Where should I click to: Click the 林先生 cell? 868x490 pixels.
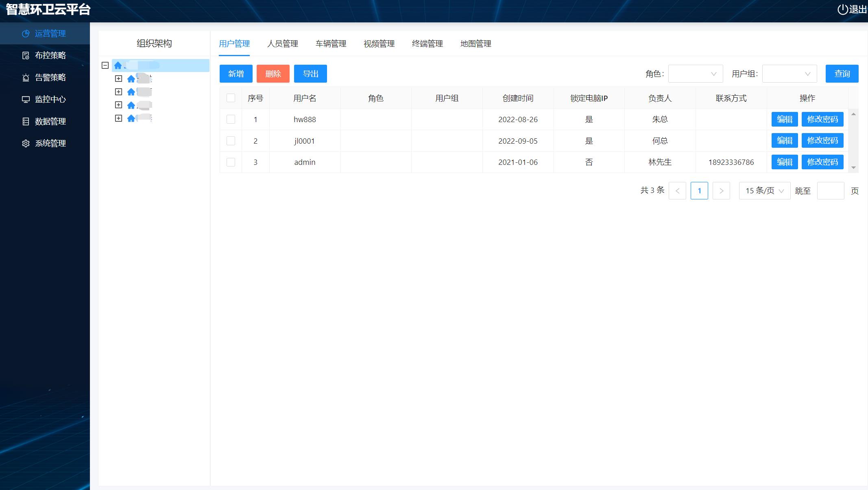[x=660, y=162]
